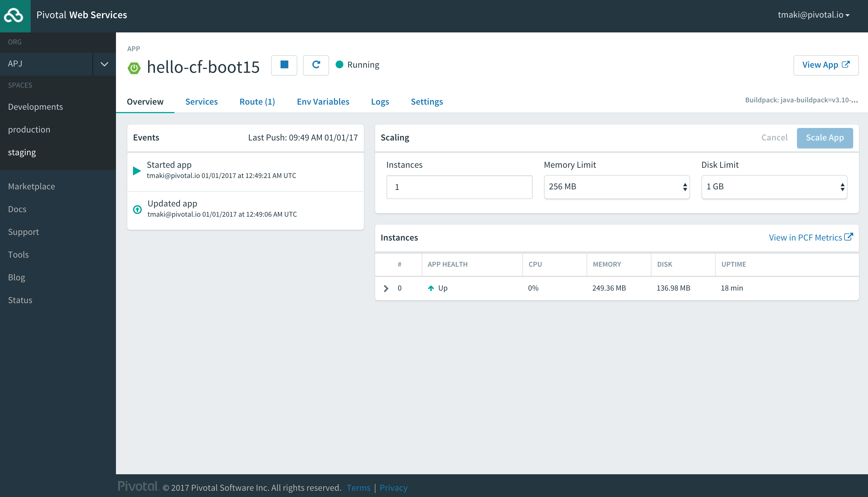Viewport: 868px width, 497px height.
Task: Click the green Spring Boot power icon
Action: tap(134, 68)
